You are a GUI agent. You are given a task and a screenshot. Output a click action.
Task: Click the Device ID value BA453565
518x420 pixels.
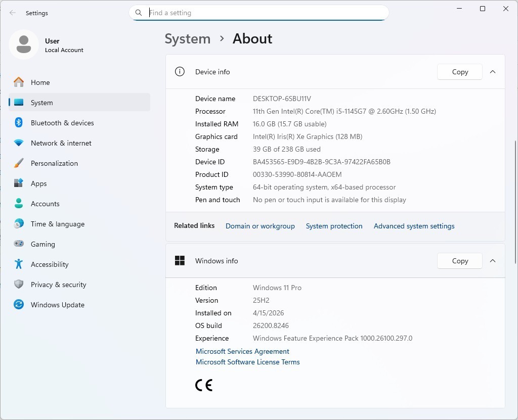pyautogui.click(x=321, y=162)
